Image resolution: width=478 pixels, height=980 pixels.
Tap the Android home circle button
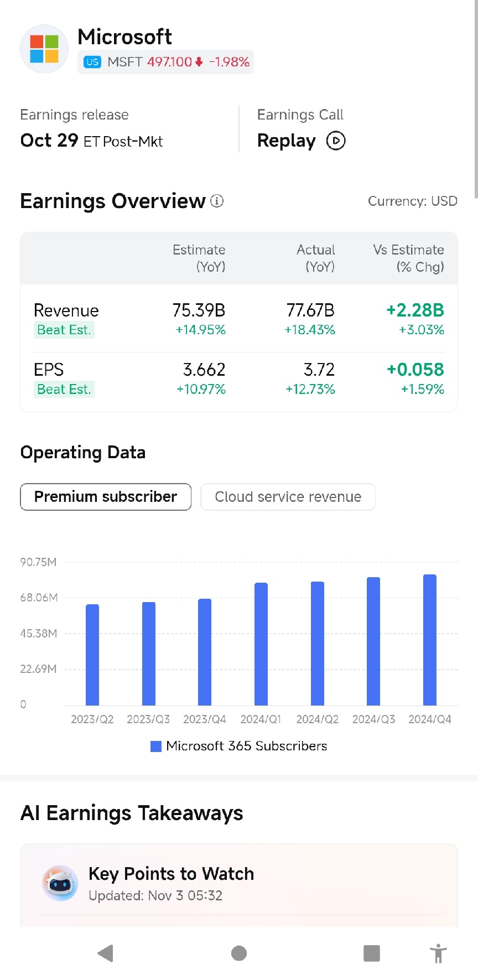coord(239,953)
